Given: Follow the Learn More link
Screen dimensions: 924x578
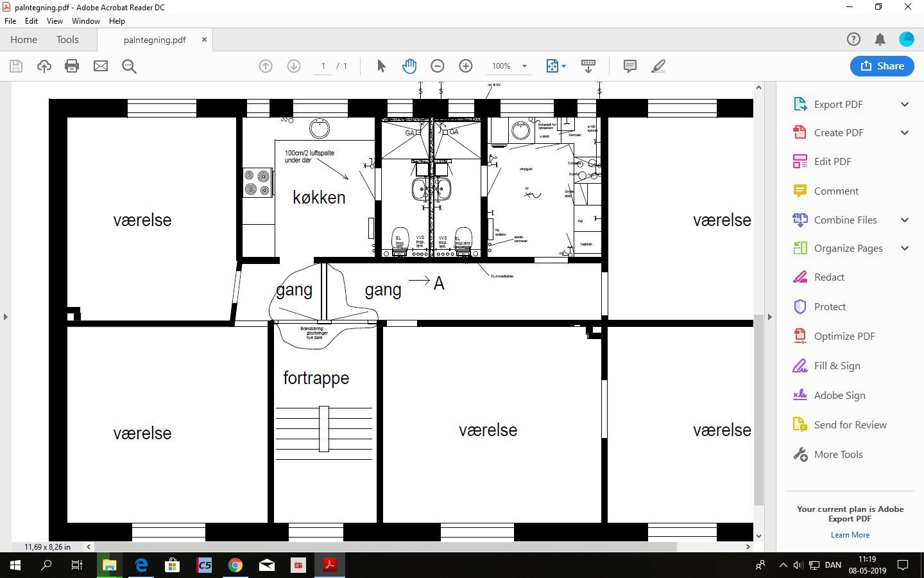Looking at the screenshot, I should [x=850, y=535].
